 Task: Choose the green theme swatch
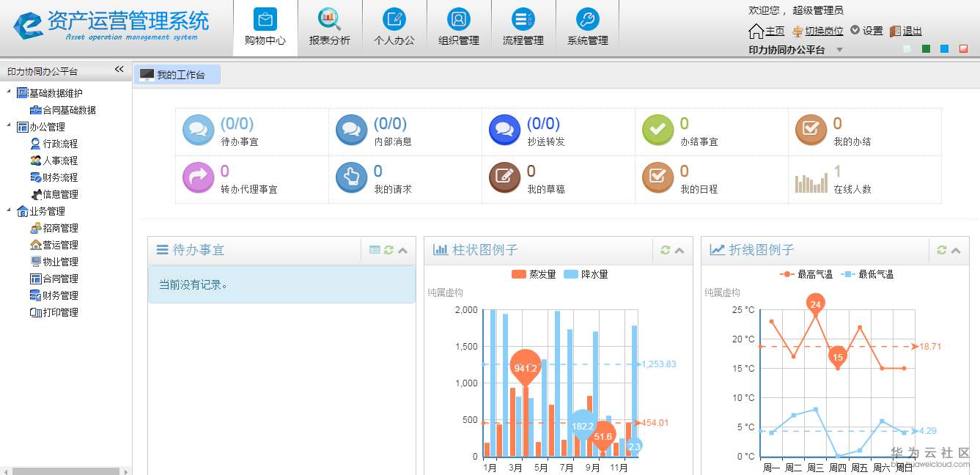click(926, 49)
